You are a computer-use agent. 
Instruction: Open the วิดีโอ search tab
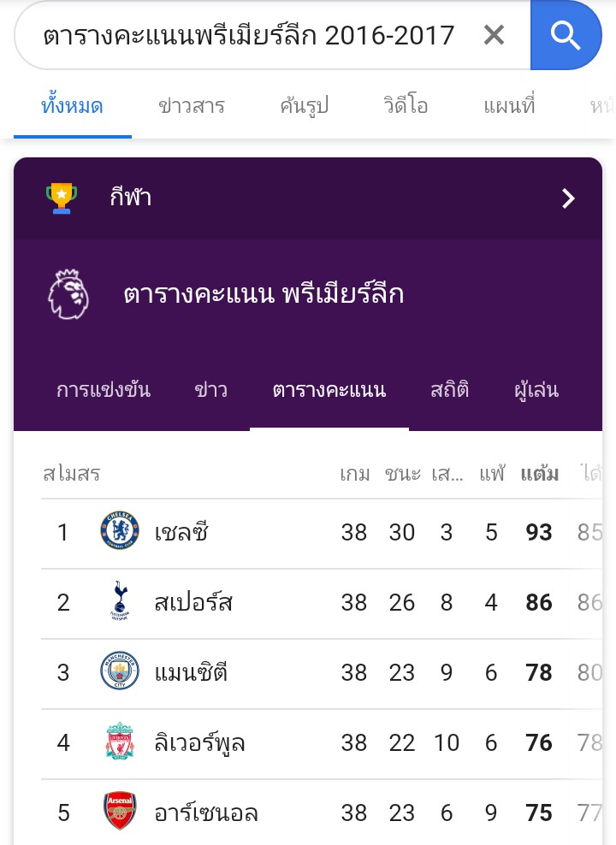coord(406,105)
